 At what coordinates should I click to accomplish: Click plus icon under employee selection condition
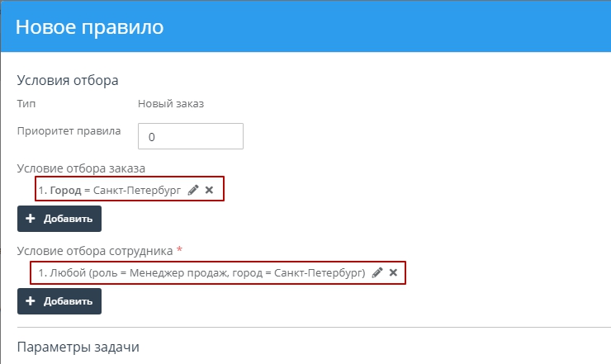[x=31, y=301]
